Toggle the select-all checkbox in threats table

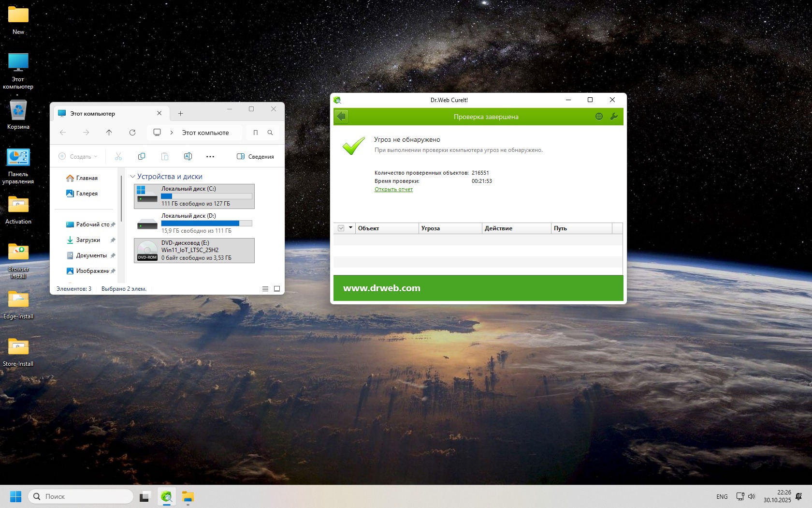click(x=341, y=228)
